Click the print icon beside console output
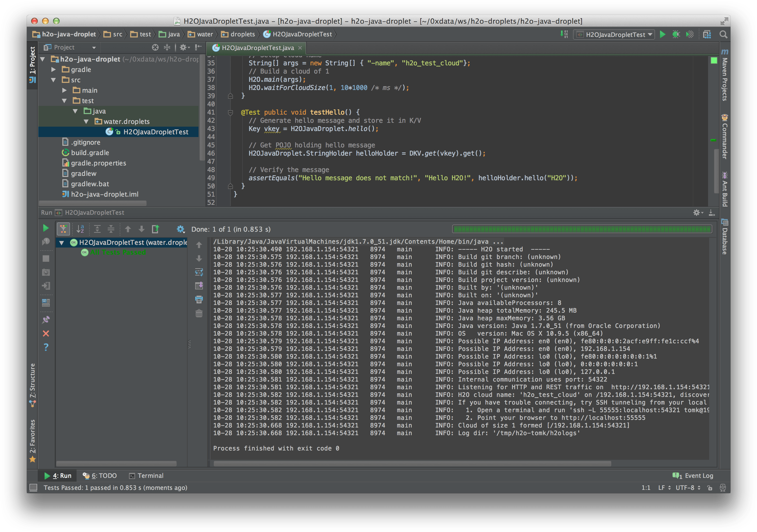This screenshot has height=532, width=757. point(199,300)
